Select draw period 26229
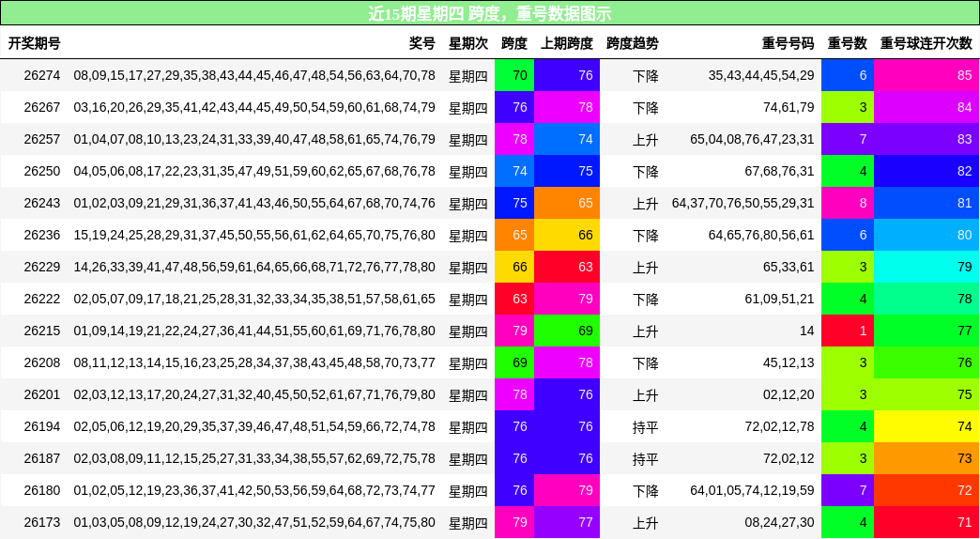 (42, 267)
